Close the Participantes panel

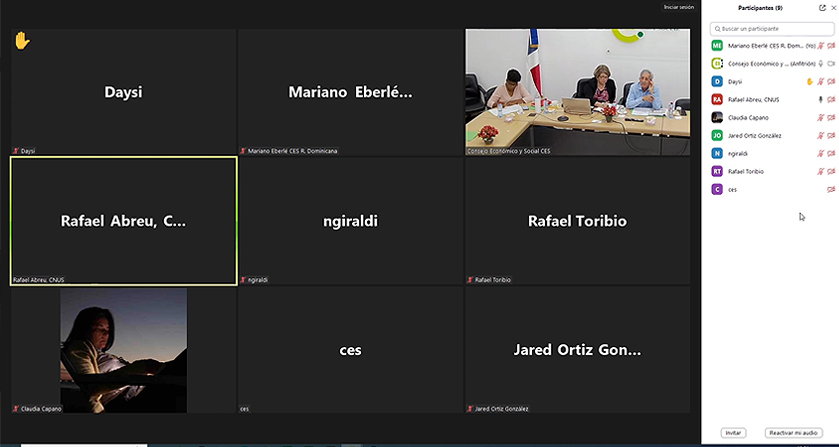pos(833,8)
